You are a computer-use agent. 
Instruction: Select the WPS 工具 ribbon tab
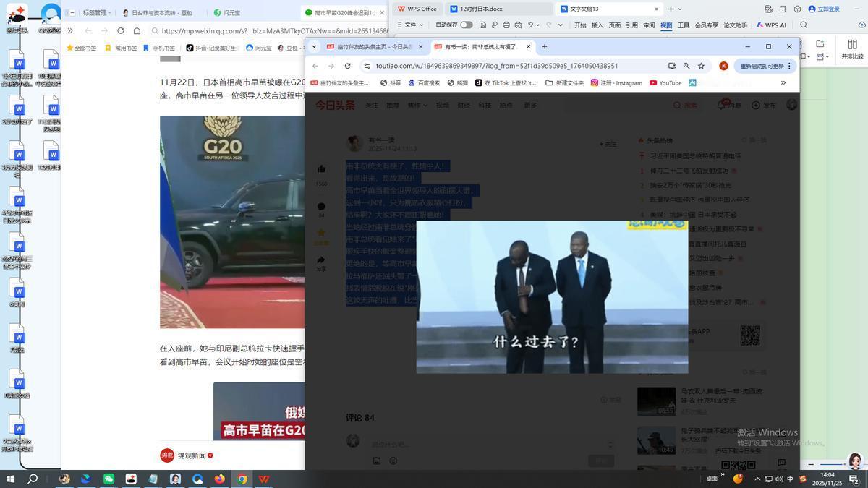click(684, 25)
